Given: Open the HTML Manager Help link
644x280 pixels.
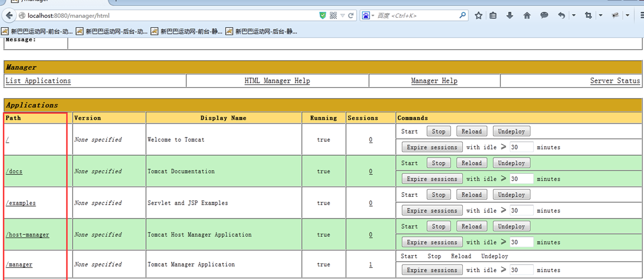Looking at the screenshot, I should coord(277,81).
